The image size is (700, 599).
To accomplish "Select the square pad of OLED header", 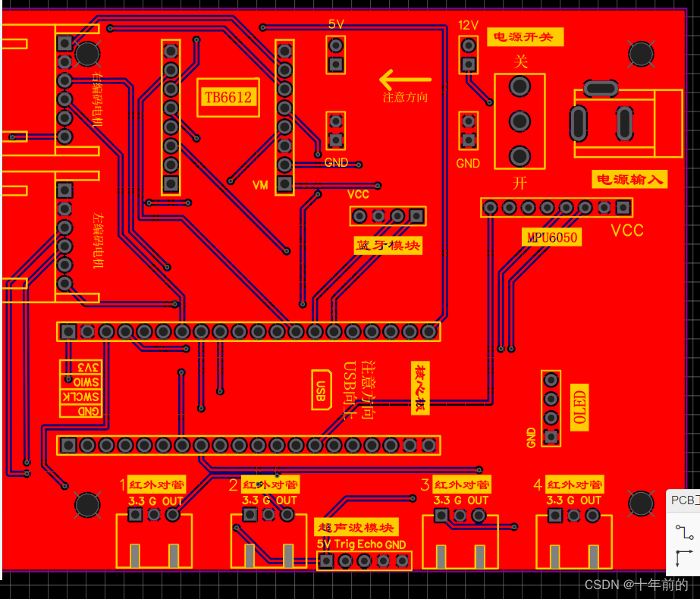I will coord(551,436).
